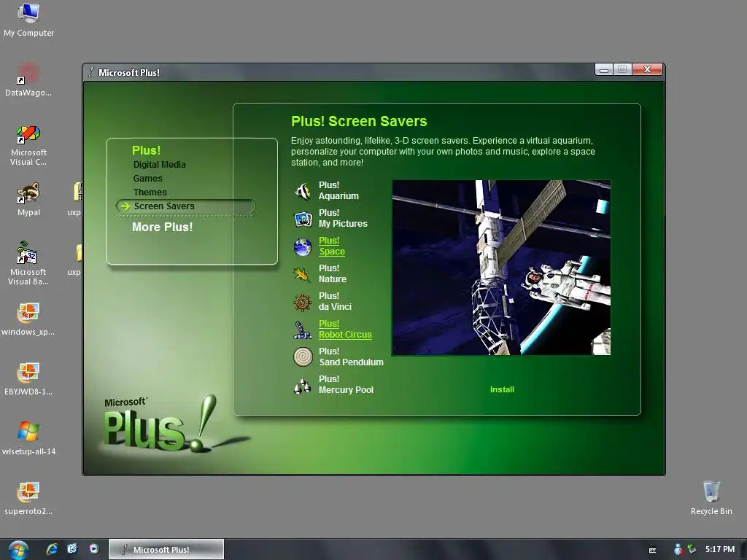Click the Plus! Space link

332,246
